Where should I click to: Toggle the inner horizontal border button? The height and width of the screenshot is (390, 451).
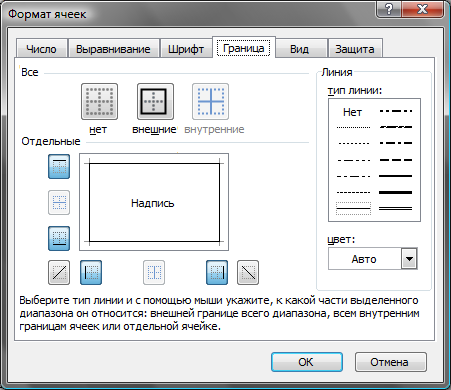(x=59, y=202)
